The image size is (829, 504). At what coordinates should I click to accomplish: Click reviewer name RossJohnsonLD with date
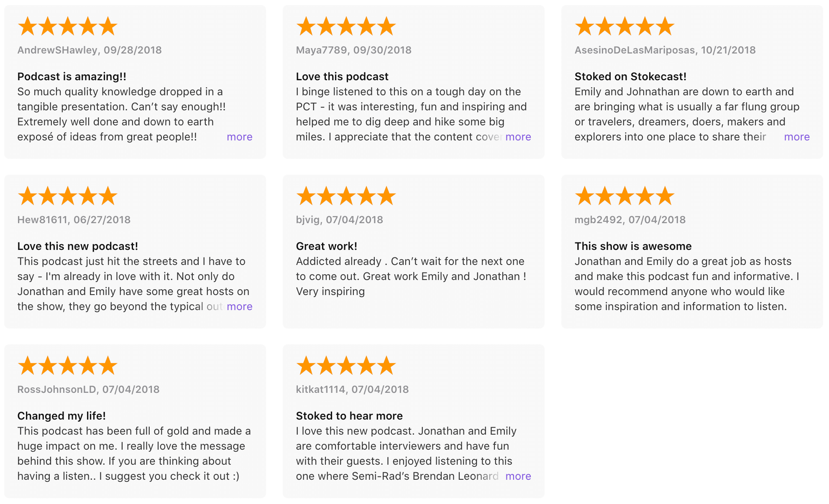(88, 389)
